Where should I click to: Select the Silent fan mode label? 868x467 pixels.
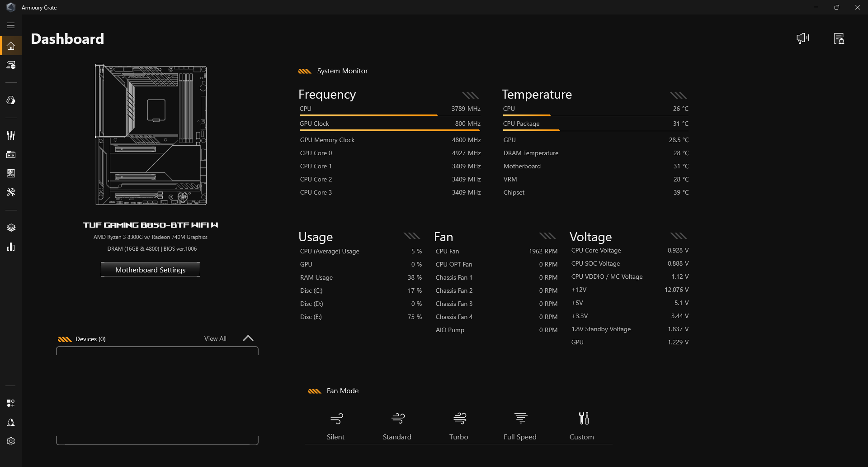click(x=335, y=437)
